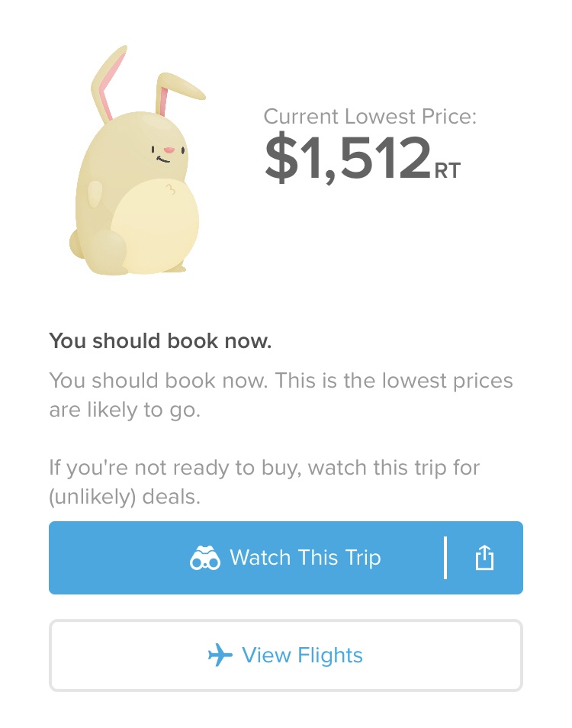This screenshot has height=728, width=572.
Task: Select the $1,512 price figure
Action: click(x=348, y=159)
